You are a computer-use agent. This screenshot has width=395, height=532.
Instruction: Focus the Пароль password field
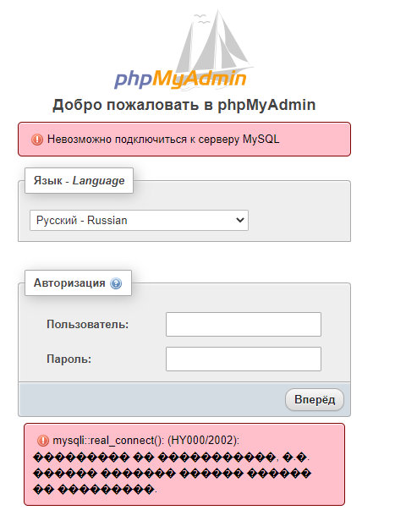[x=244, y=359]
